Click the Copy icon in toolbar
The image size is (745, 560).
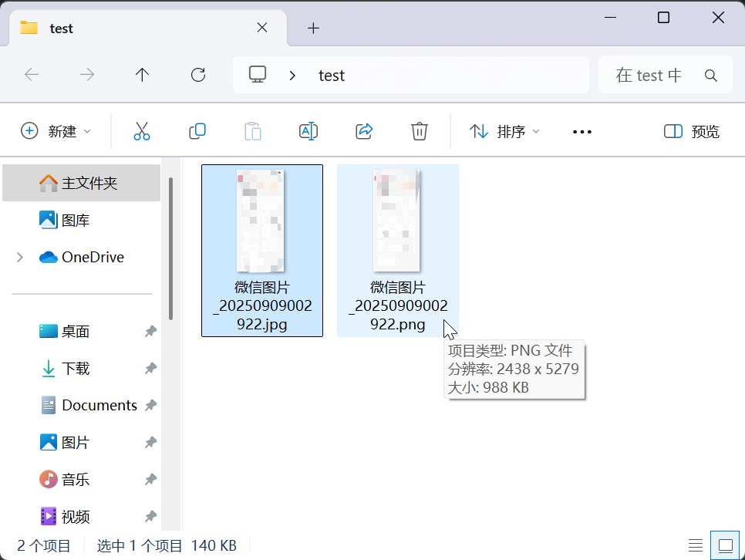point(197,131)
